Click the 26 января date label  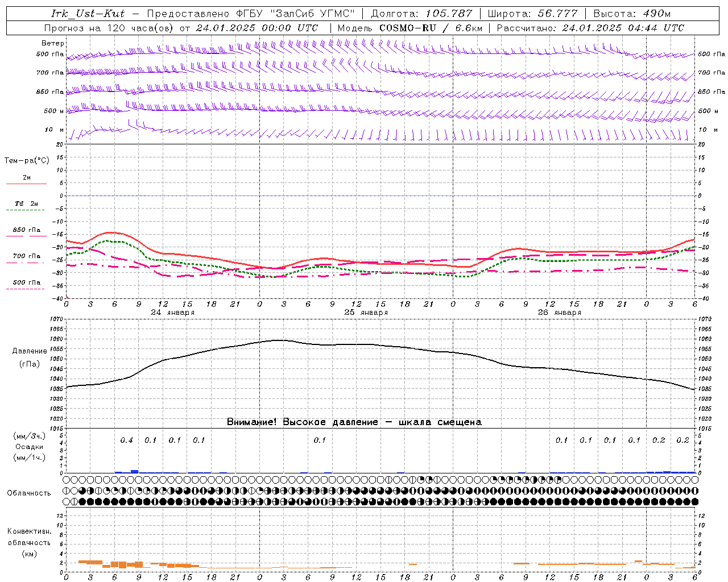point(559,313)
